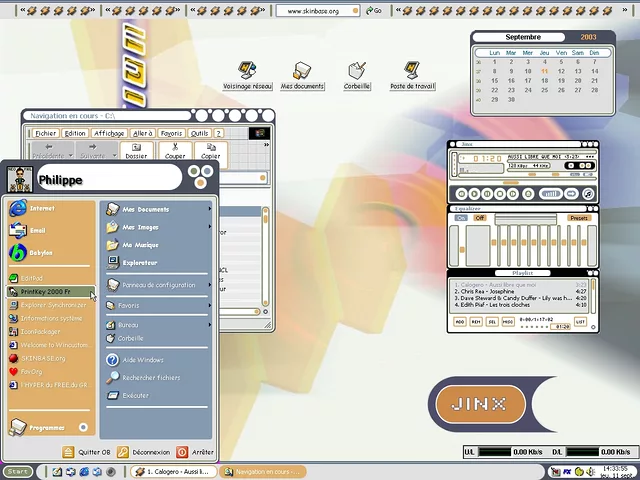The height and width of the screenshot is (480, 640).
Task: Turn the equalizer On
Action: click(x=463, y=217)
